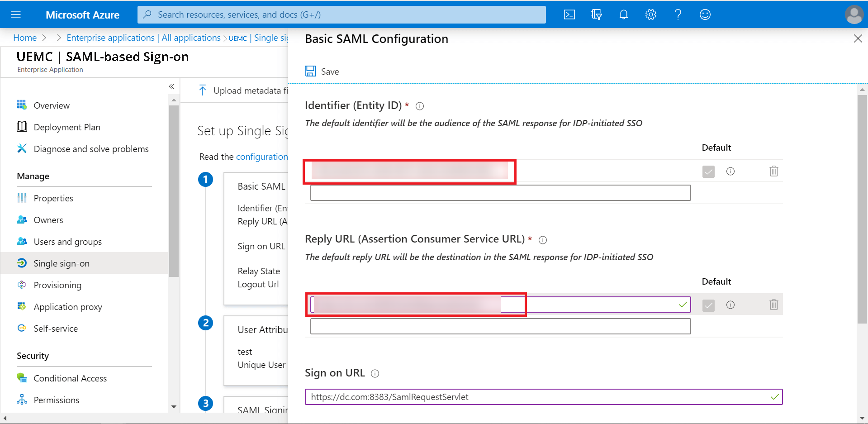868x424 pixels.
Task: Delete the Reply URL entry with trash icon
Action: tap(774, 305)
